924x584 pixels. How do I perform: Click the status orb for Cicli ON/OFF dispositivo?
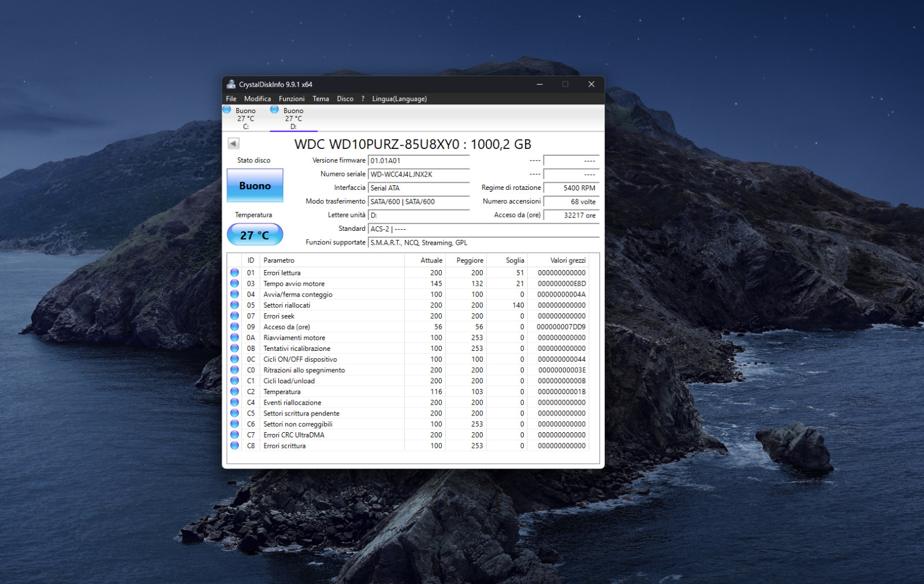(234, 359)
